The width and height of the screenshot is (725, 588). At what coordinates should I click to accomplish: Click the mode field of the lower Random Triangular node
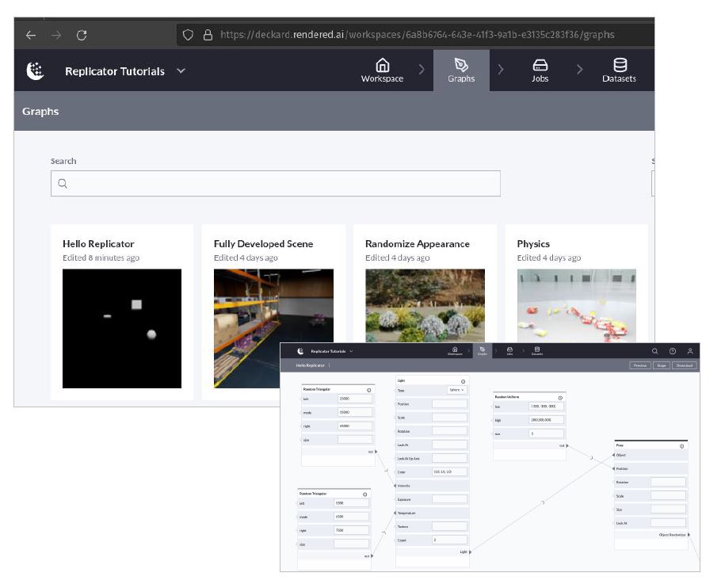[x=351, y=517]
